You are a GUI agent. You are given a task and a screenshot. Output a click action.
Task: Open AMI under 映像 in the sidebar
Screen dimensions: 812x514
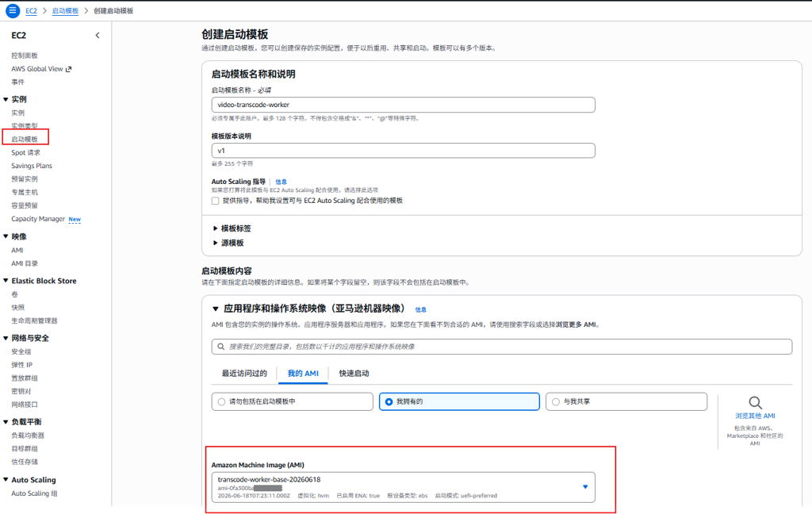pos(17,251)
